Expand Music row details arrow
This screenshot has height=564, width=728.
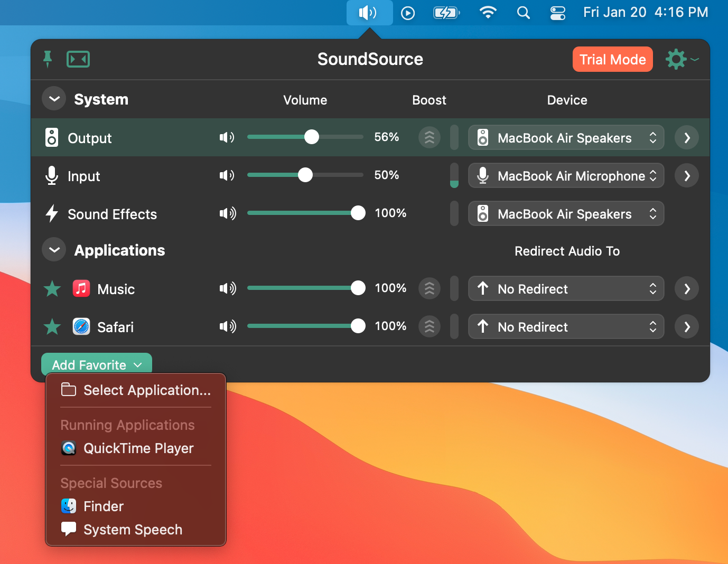[x=687, y=289]
